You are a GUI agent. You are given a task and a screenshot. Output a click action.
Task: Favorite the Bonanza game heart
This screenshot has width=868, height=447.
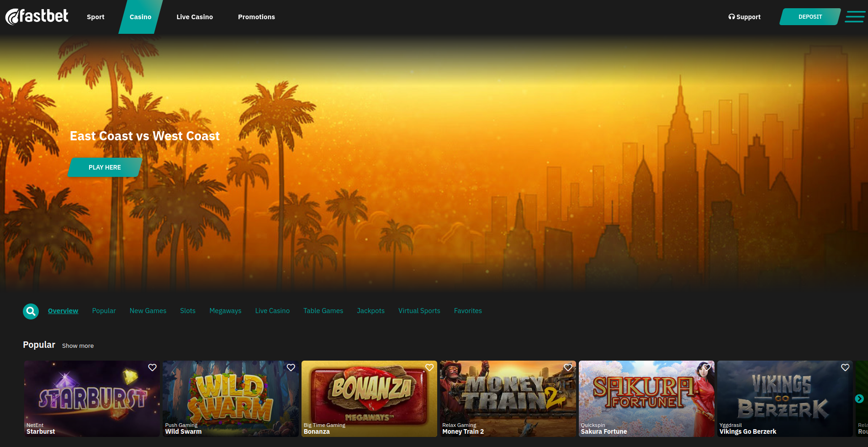pyautogui.click(x=429, y=367)
